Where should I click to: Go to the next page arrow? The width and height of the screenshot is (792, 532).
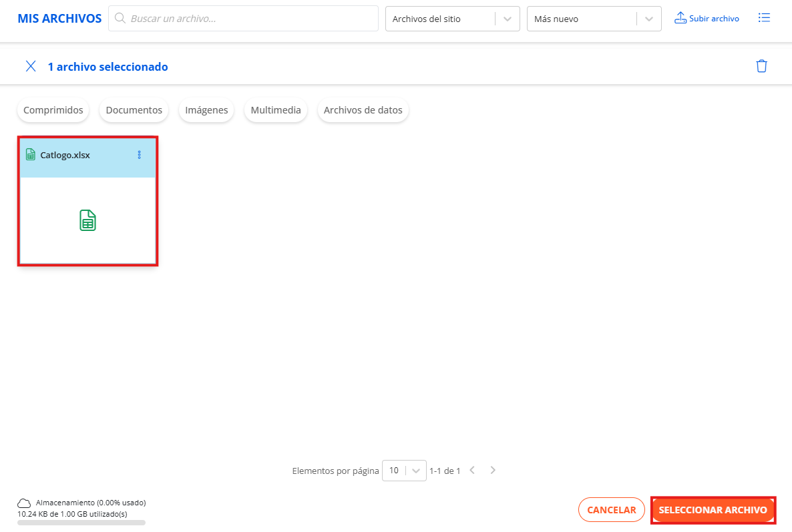[x=493, y=471]
